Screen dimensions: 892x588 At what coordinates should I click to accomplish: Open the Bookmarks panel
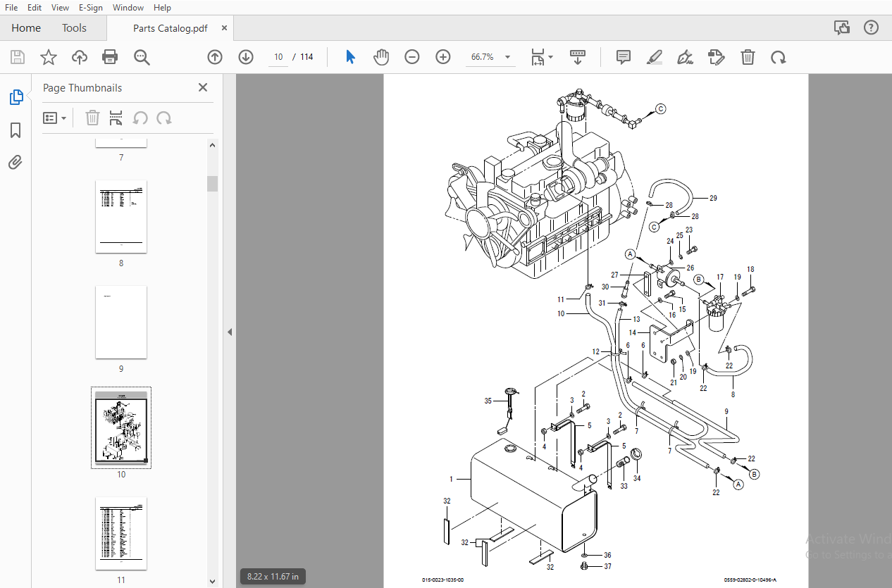16,130
